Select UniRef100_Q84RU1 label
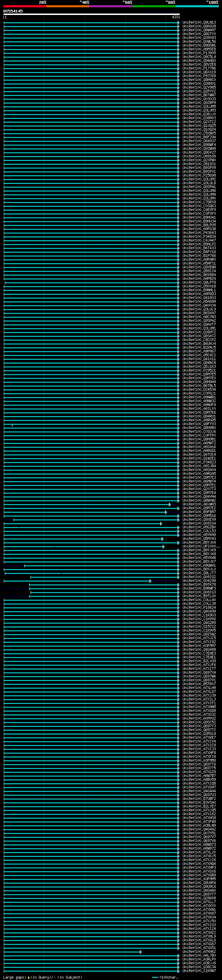This screenshot has width=222, height=980. [x=199, y=416]
